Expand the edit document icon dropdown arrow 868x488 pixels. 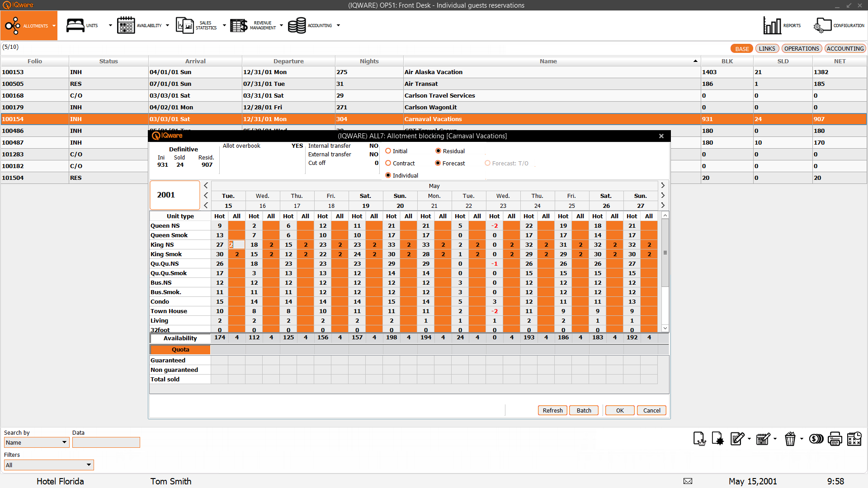(x=749, y=439)
